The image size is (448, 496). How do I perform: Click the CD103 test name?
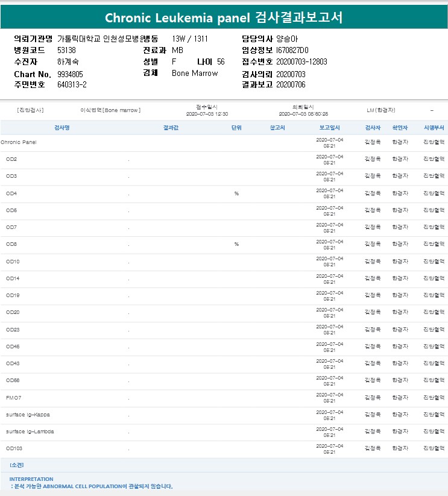13,449
